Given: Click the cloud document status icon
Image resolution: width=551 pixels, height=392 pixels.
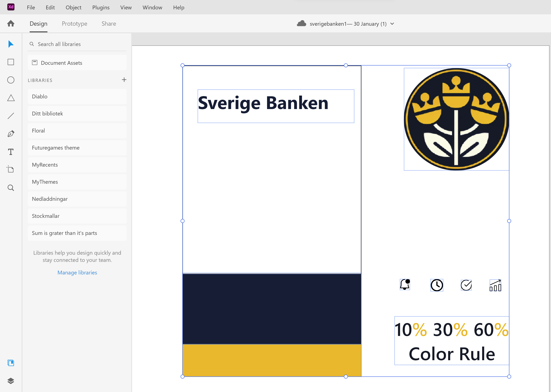Looking at the screenshot, I should point(301,23).
